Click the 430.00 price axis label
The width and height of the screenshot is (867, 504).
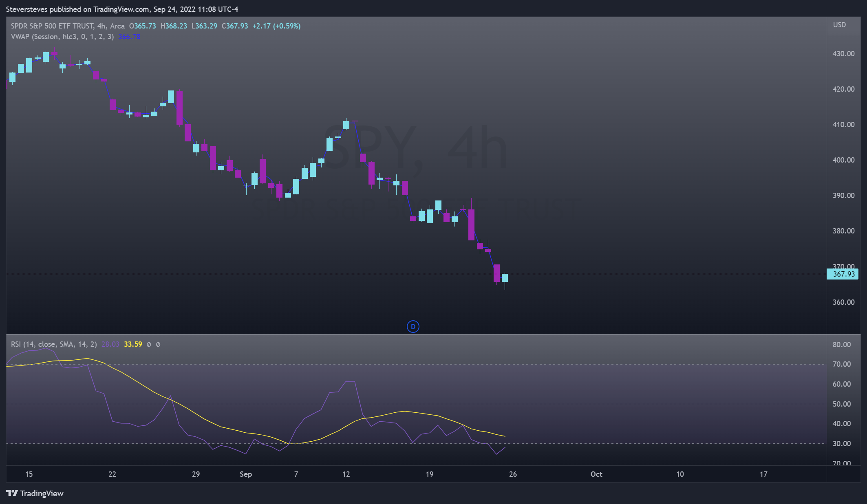pyautogui.click(x=843, y=54)
